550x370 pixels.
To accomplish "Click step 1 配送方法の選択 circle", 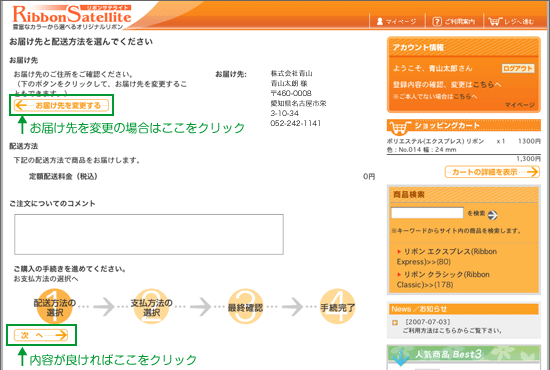I will 54,307.
